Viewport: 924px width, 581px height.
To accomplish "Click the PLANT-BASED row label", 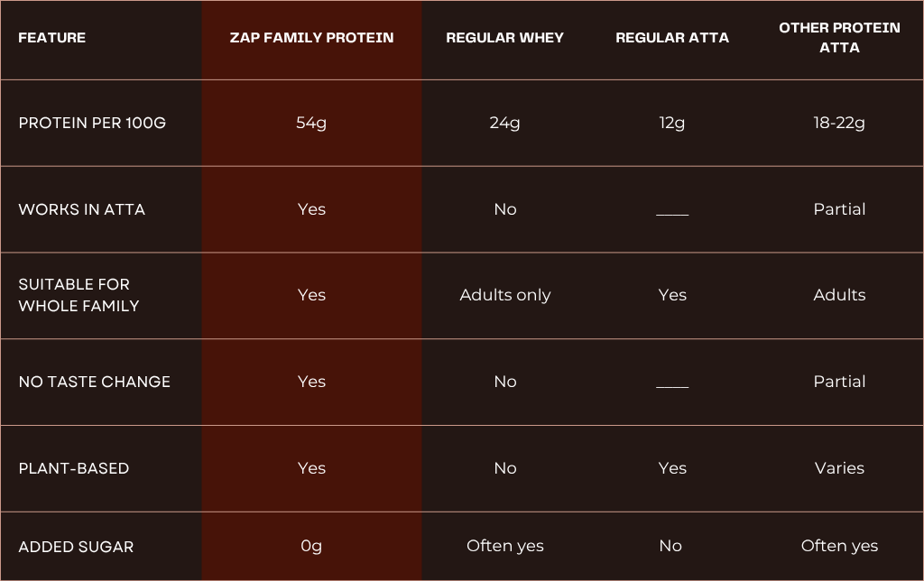I will coord(74,468).
